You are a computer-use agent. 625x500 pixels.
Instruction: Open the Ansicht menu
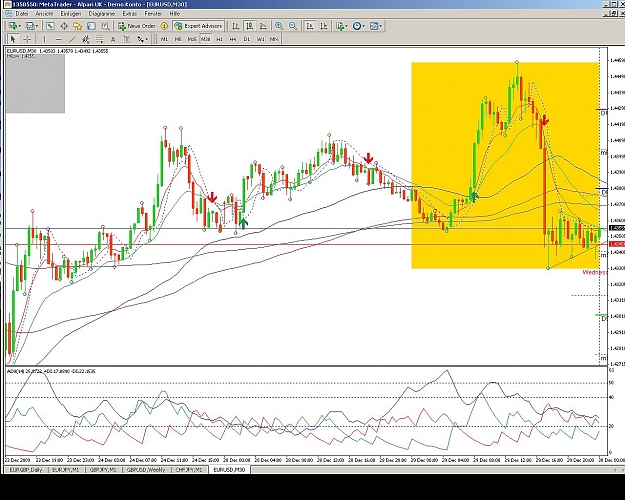[x=44, y=14]
